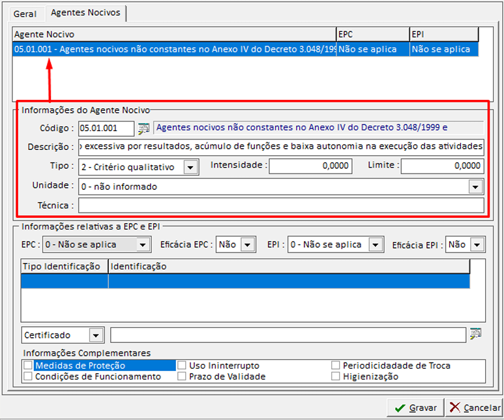Expand the Certificado type dropdown

click(x=96, y=335)
